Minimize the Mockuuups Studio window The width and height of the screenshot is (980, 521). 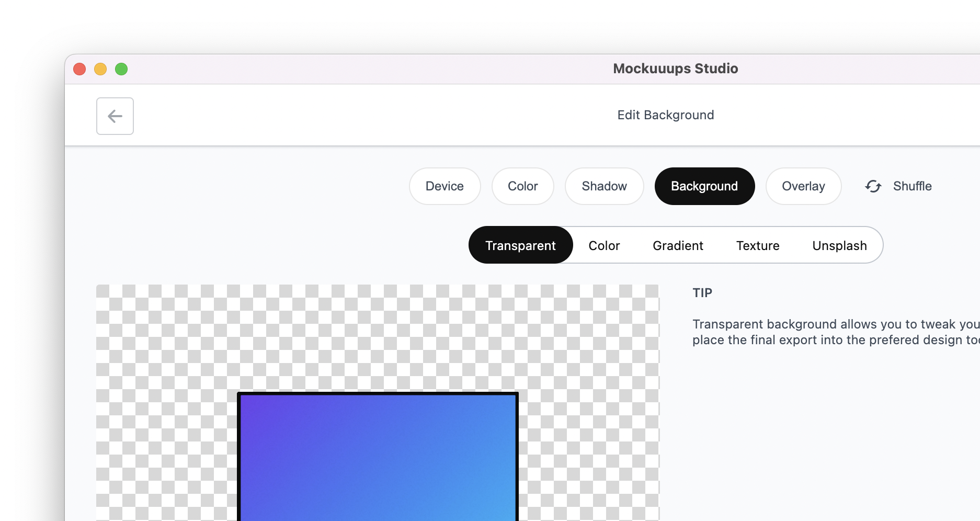point(100,69)
